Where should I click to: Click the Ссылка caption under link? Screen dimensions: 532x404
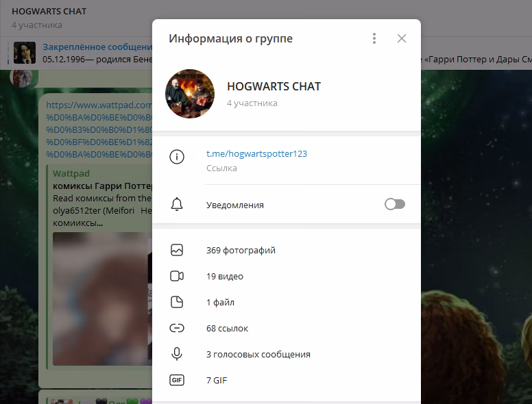221,168
